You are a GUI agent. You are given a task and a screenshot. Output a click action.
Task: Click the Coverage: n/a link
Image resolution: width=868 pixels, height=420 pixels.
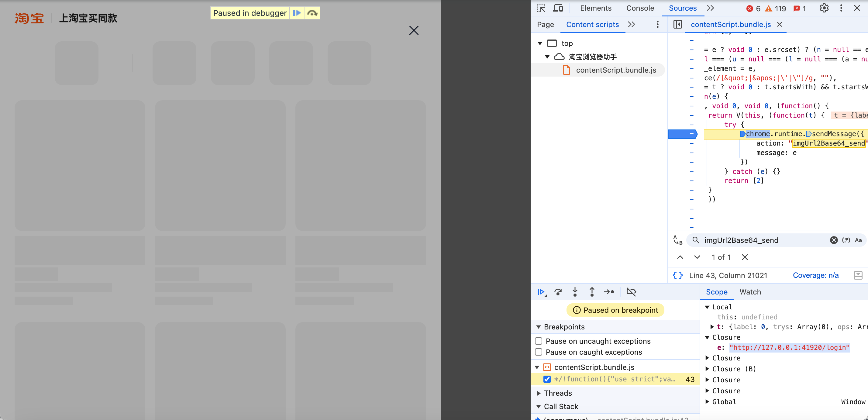(x=815, y=275)
